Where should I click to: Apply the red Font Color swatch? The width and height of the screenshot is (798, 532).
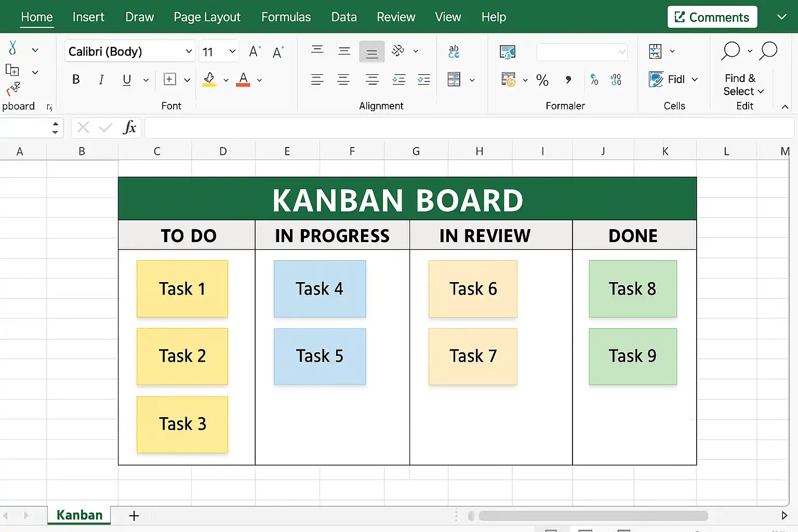coord(243,79)
